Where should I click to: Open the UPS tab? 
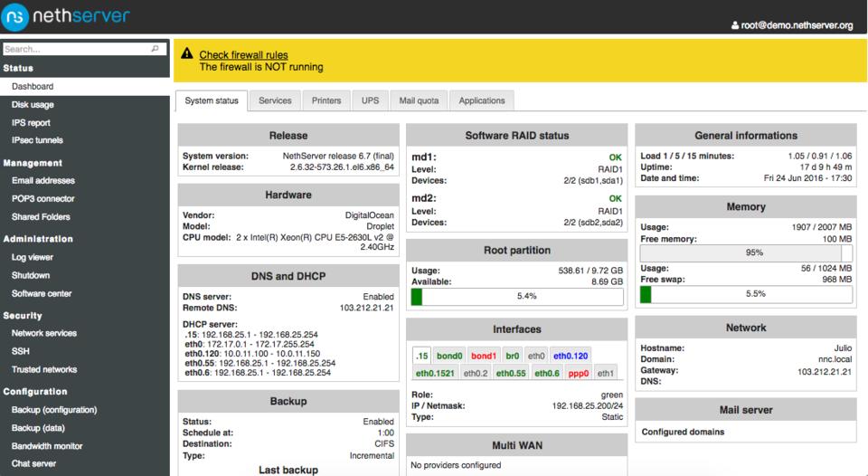point(370,100)
